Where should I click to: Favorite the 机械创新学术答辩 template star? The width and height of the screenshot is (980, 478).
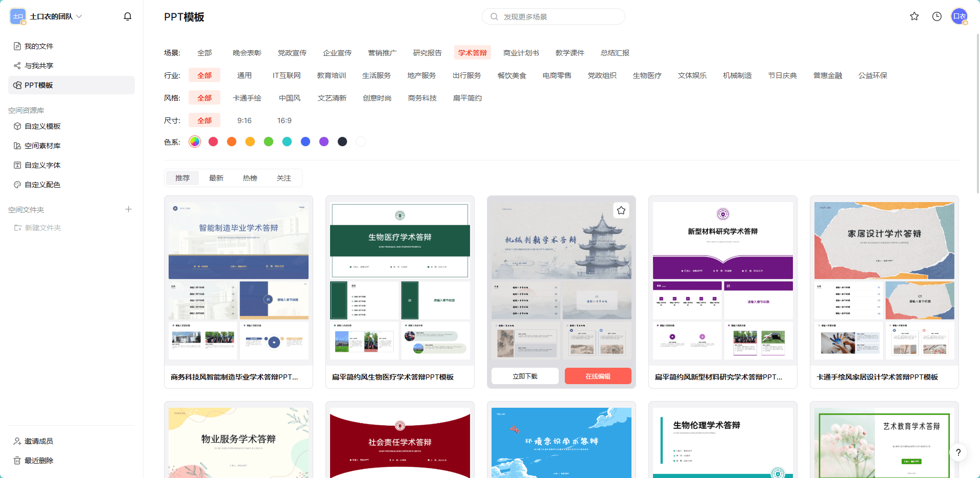(621, 210)
